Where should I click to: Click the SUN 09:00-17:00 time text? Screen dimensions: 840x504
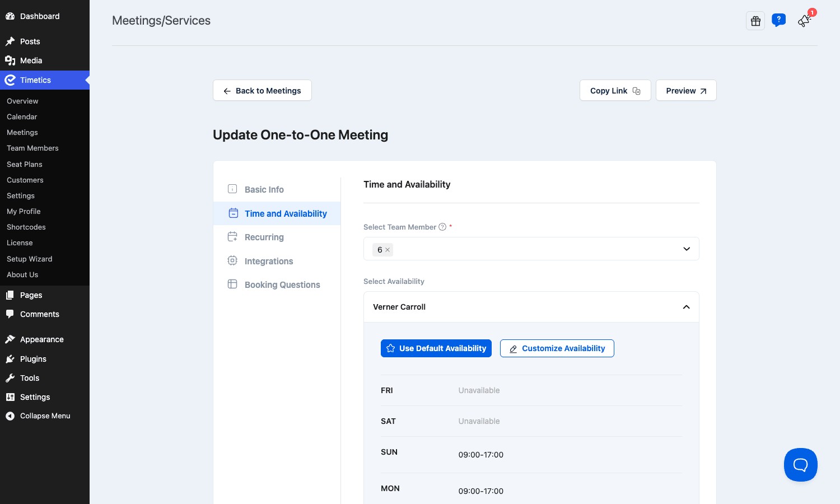(x=481, y=455)
